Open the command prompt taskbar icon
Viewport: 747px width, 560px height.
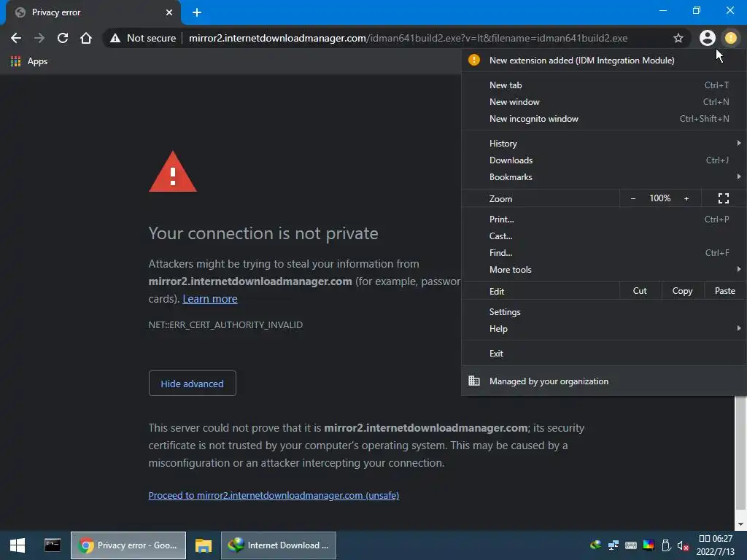pos(53,545)
